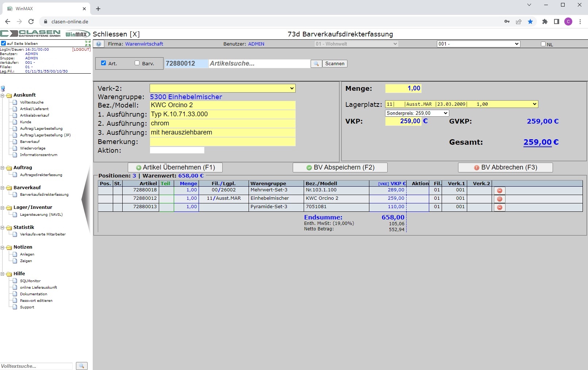Toggle the 'auf Seite bleiben' checkbox
The image size is (588, 370).
point(4,43)
